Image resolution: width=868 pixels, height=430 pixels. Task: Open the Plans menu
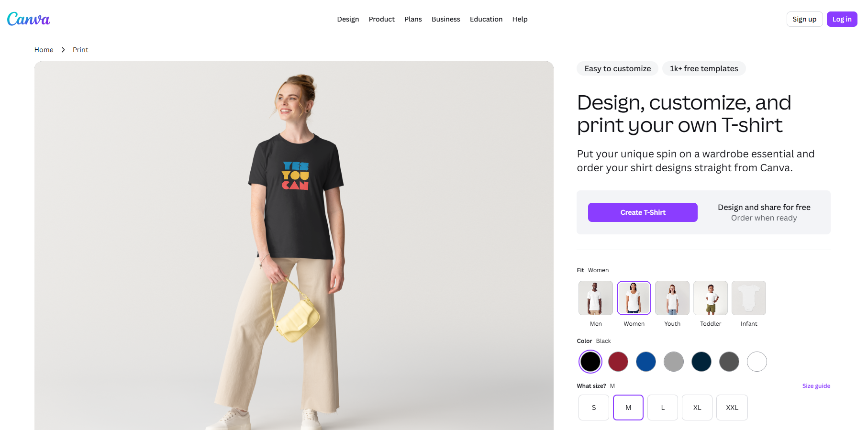(413, 19)
